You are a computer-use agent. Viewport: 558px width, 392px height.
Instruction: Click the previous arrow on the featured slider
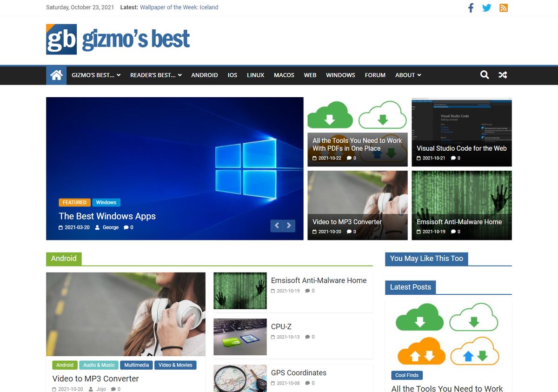coord(277,225)
